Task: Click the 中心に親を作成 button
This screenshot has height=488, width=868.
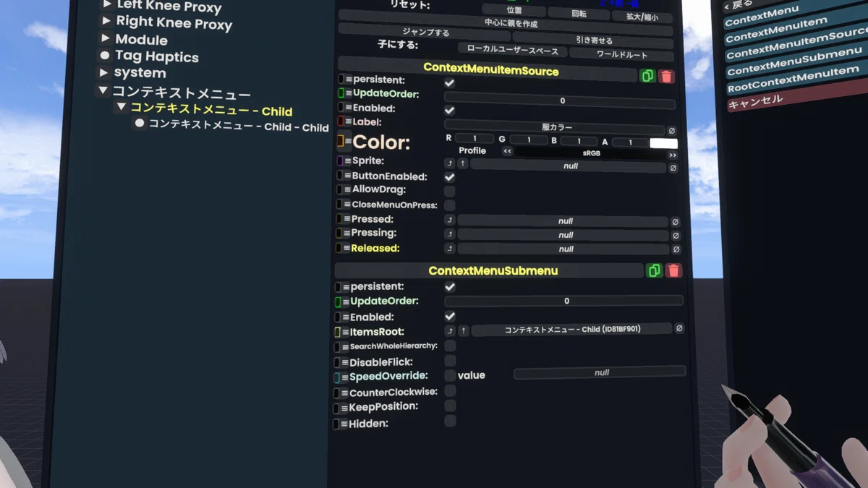Action: click(506, 24)
